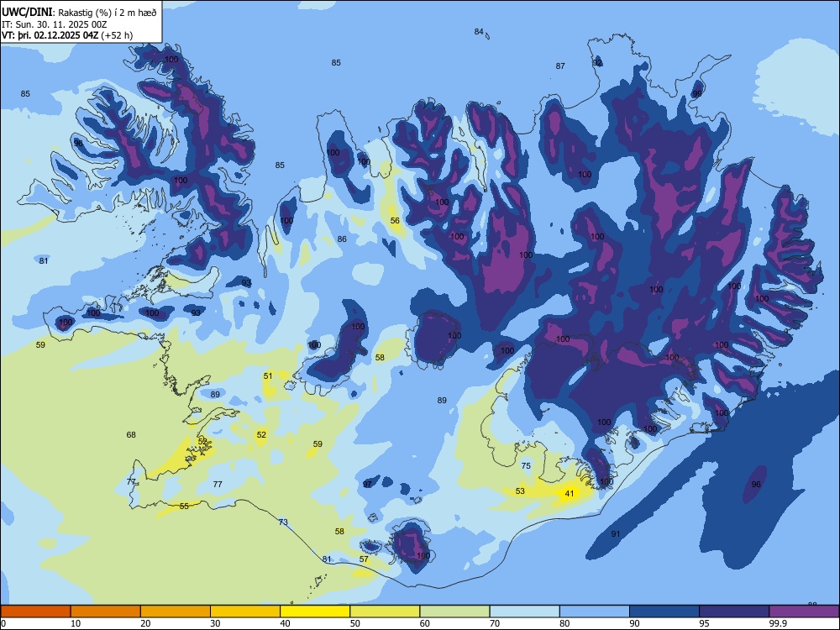Click the map humidity value '87'
Viewport: 840px width, 630px height.
[560, 66]
